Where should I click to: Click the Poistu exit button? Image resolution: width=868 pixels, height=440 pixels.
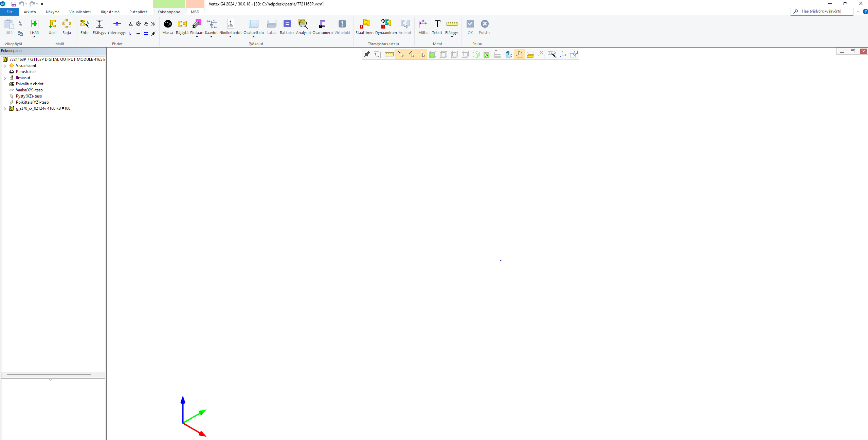(x=484, y=27)
